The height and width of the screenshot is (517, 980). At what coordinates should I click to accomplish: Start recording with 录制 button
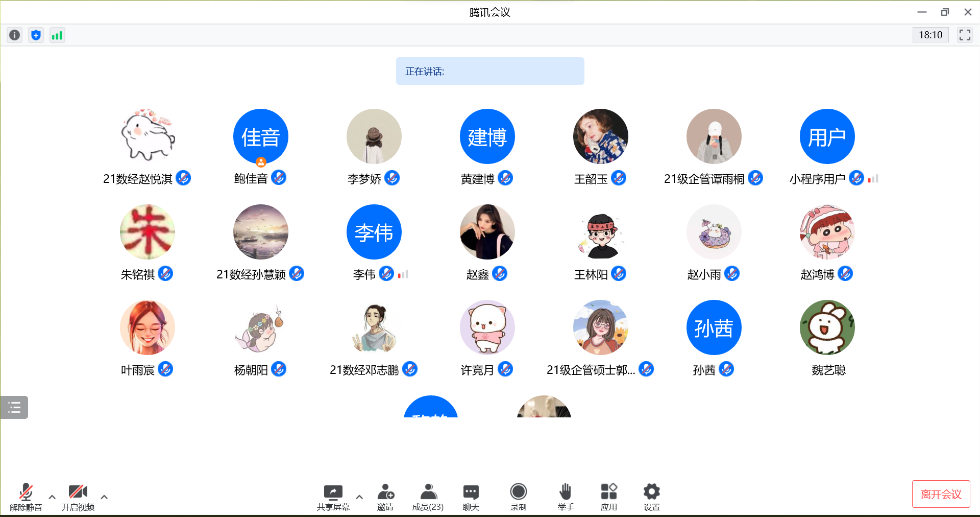518,497
